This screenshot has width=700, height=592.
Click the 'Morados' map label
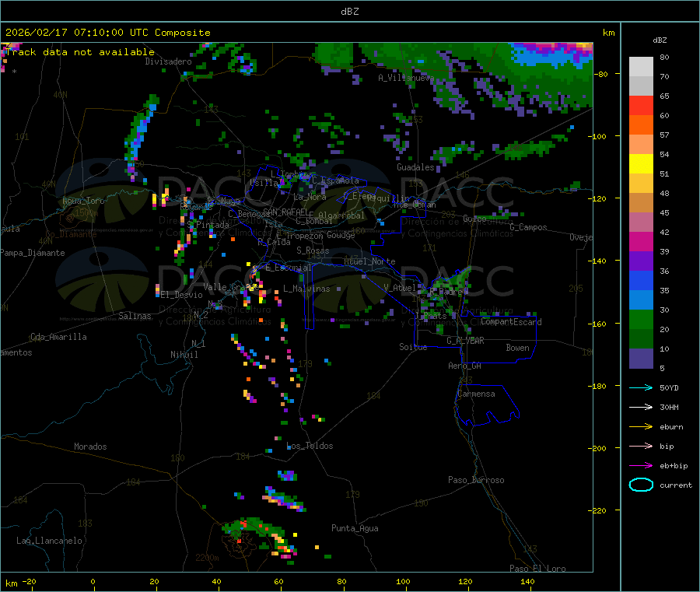pyautogui.click(x=90, y=447)
